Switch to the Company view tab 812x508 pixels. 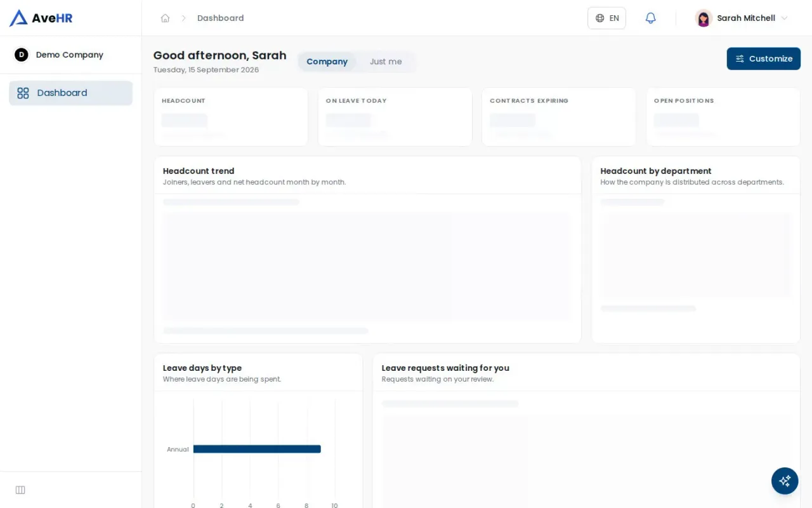[x=327, y=62]
